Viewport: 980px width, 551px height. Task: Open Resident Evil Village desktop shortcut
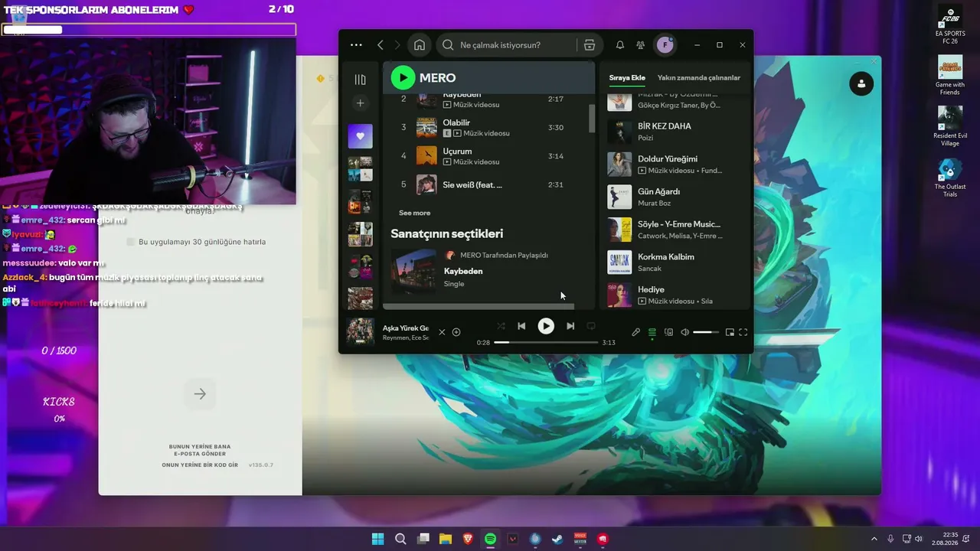click(950, 126)
